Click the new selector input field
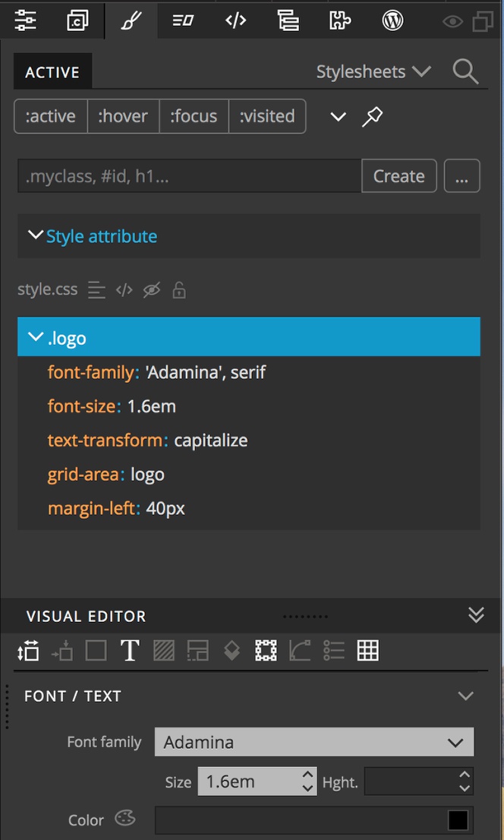The width and height of the screenshot is (504, 840). [x=189, y=176]
